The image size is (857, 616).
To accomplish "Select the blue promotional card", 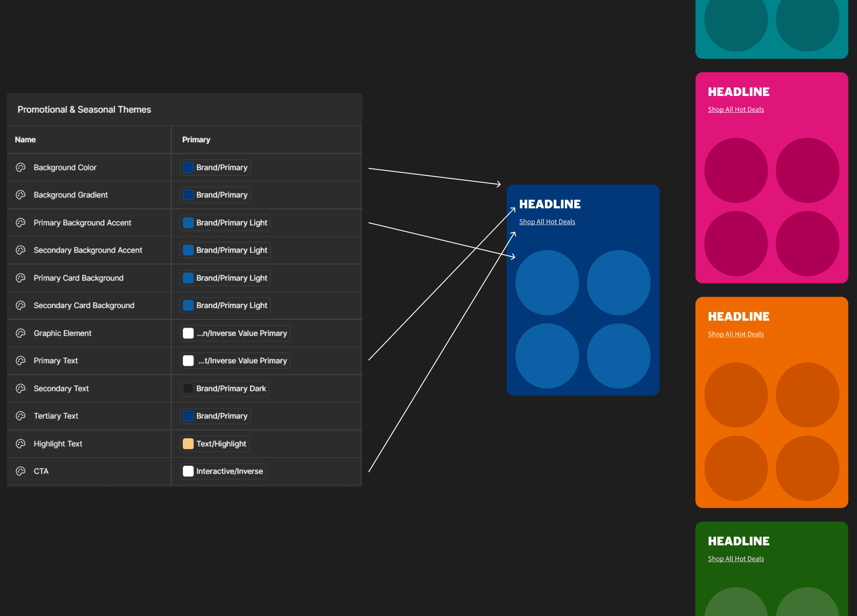I will point(583,290).
